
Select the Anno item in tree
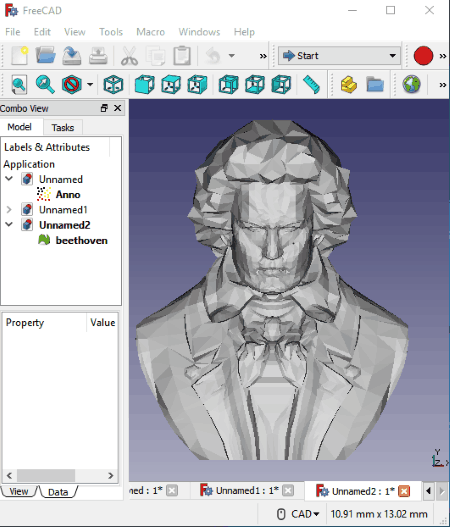coord(68,195)
